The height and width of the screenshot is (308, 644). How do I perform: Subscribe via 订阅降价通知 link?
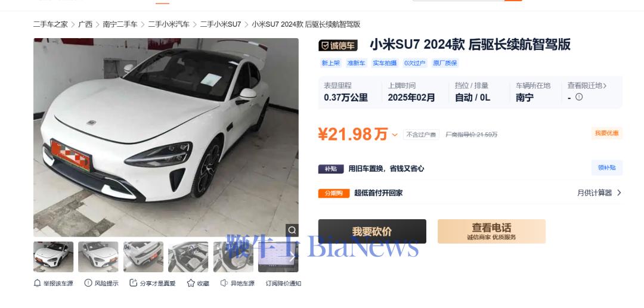pyautogui.click(x=283, y=284)
